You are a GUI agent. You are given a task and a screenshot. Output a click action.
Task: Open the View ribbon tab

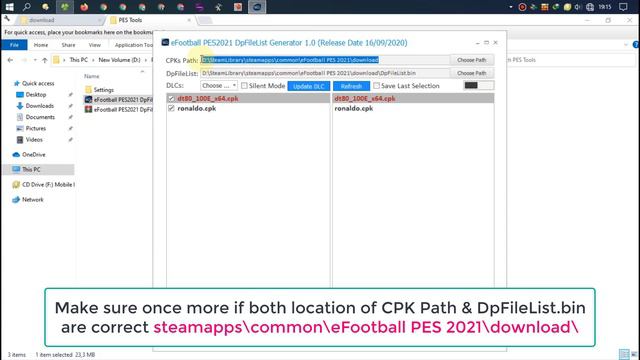[x=95, y=45]
